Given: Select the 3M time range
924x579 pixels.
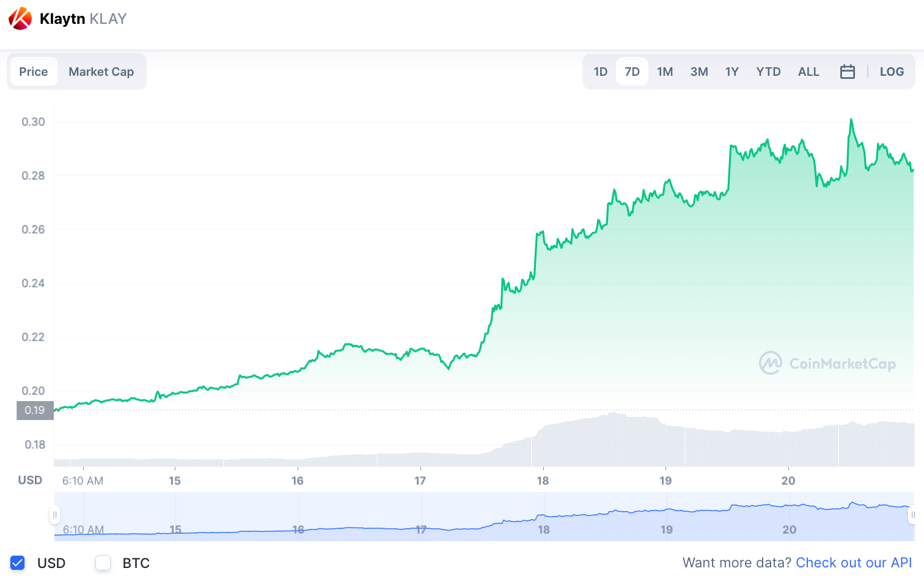Looking at the screenshot, I should [x=699, y=72].
